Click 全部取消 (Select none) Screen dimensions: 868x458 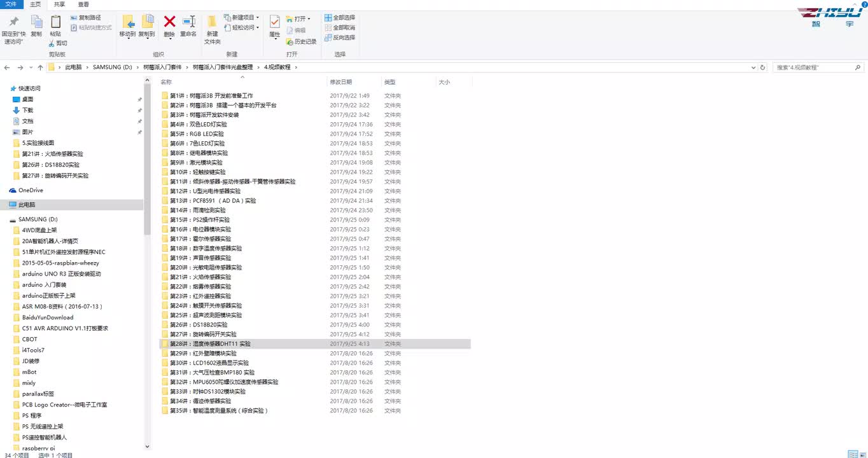click(340, 27)
